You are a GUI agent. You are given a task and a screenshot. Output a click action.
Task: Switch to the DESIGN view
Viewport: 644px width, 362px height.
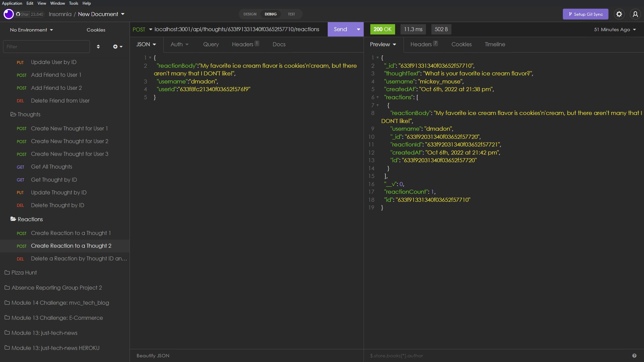coord(250,14)
